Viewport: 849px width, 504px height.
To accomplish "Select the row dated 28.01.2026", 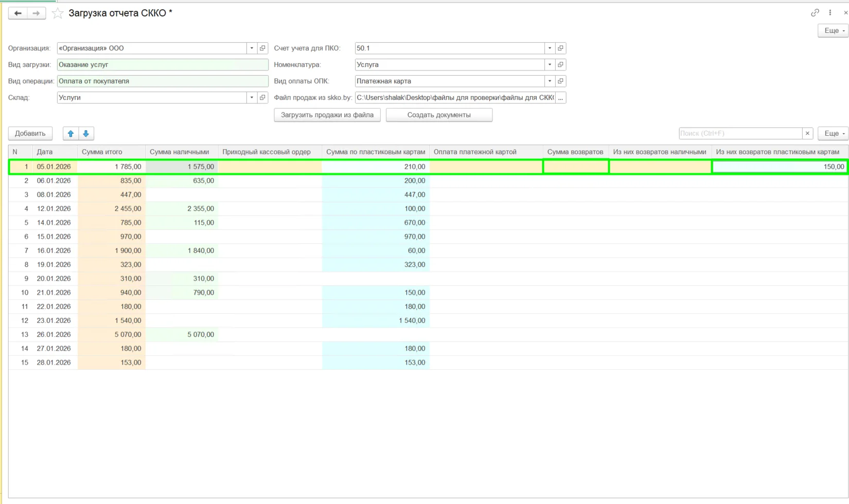I will point(428,363).
